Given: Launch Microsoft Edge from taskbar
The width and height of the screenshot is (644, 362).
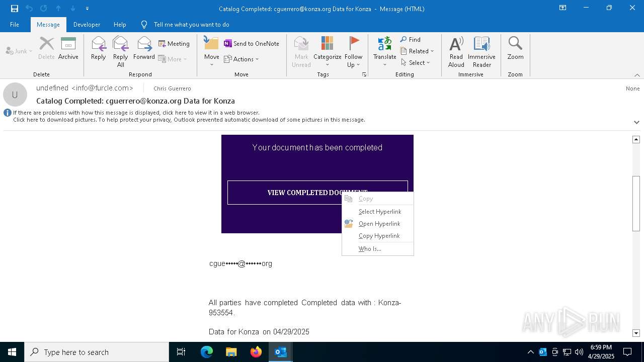Looking at the screenshot, I should point(207,352).
